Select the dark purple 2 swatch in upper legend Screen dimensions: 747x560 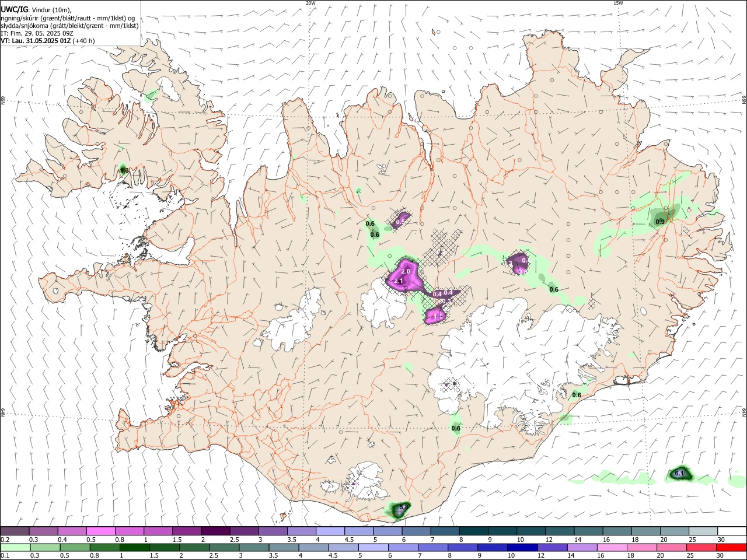click(215, 531)
